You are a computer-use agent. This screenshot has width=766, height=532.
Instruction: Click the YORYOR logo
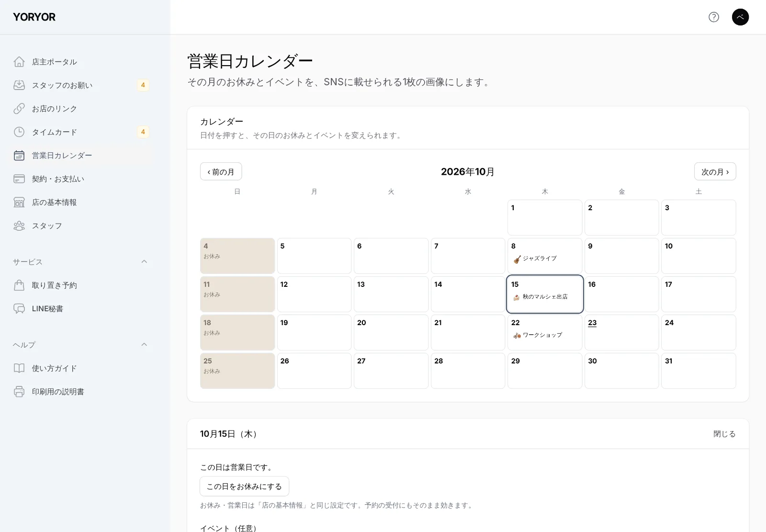(x=34, y=17)
